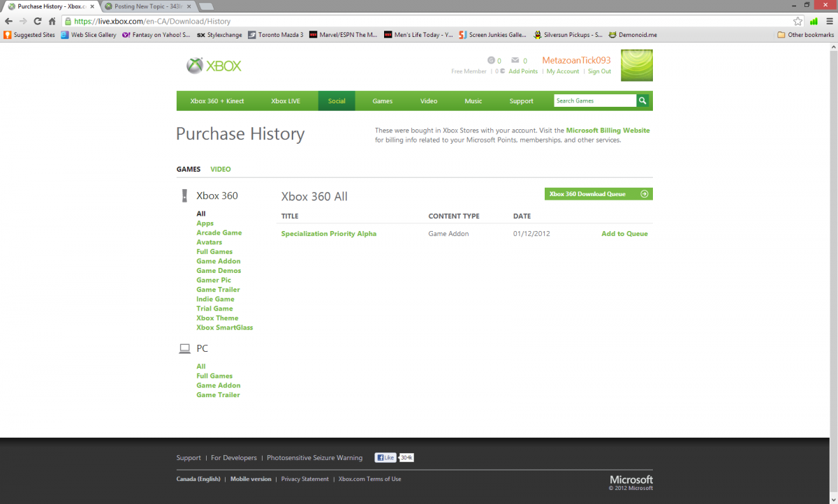
Task: Click the Add Points link
Action: tap(523, 71)
